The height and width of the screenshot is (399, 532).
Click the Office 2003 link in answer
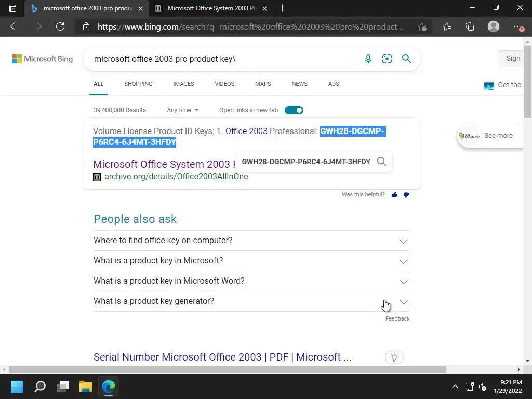pyautogui.click(x=246, y=131)
